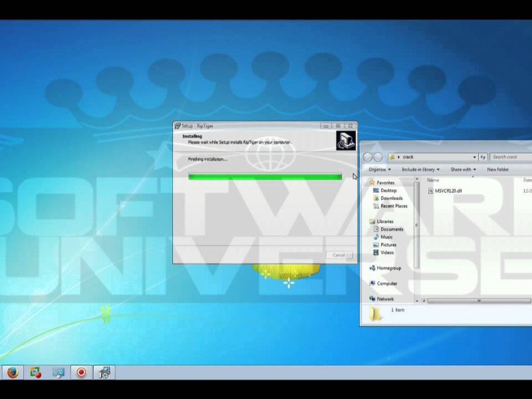Click the folder icon in details pane

click(375, 314)
